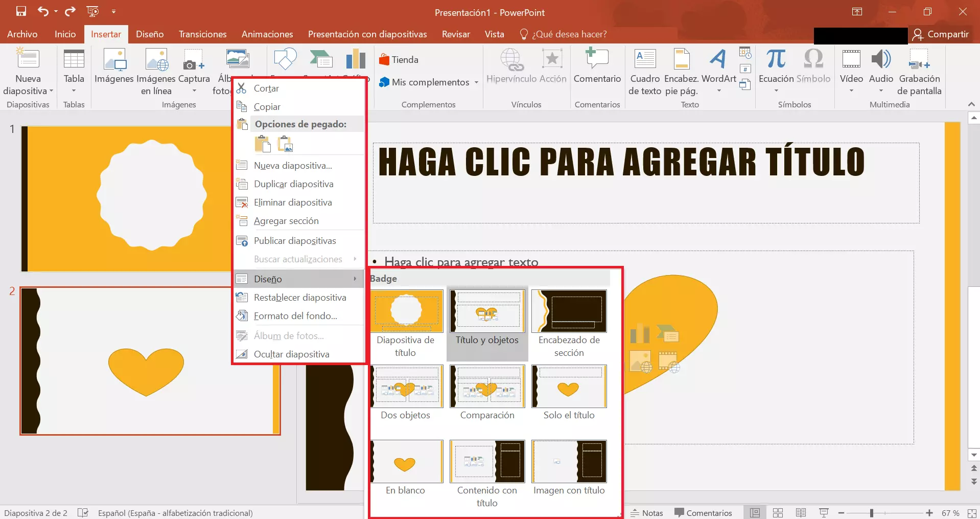This screenshot has height=519, width=980.
Task: Open the customize quick access toolbar arrow
Action: (x=113, y=11)
